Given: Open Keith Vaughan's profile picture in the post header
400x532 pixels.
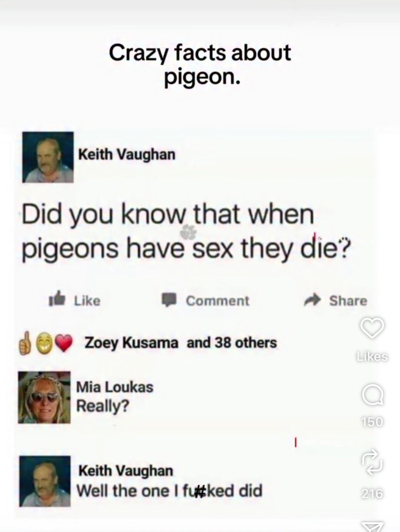Looking at the screenshot, I should tap(48, 157).
